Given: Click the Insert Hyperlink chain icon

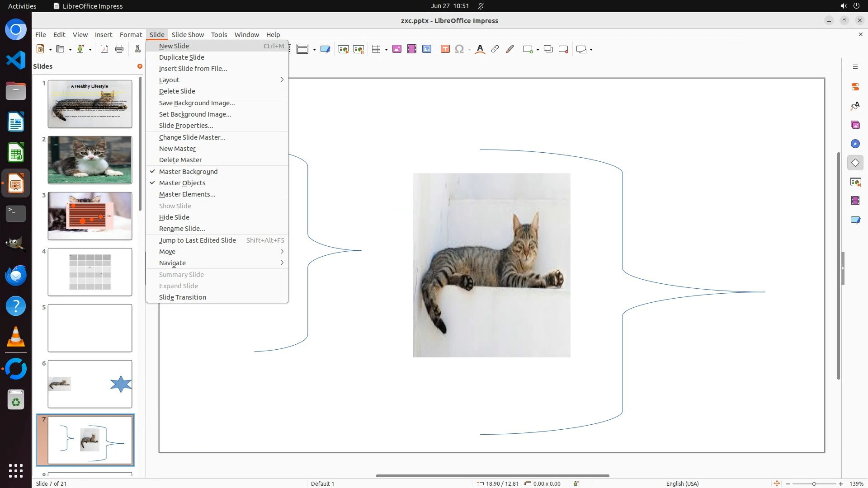Looking at the screenshot, I should [x=495, y=49].
